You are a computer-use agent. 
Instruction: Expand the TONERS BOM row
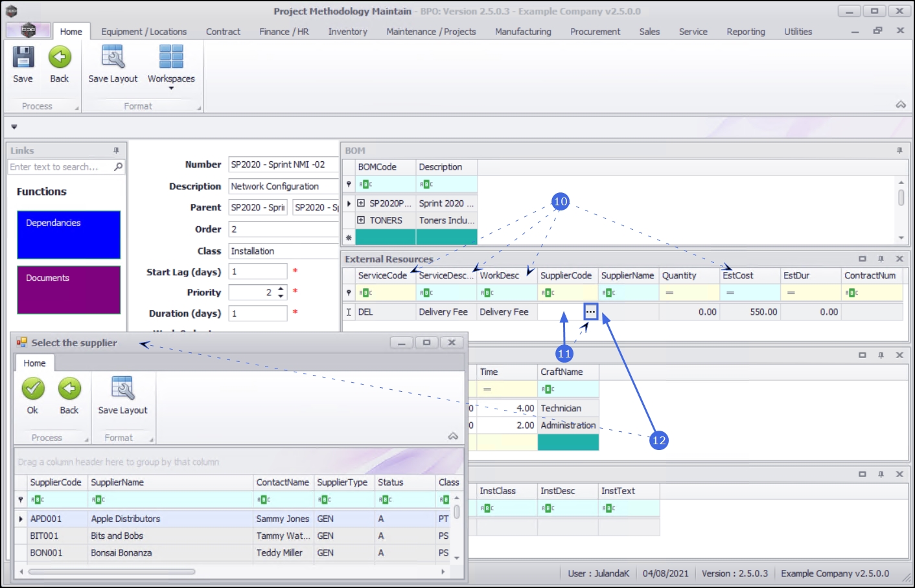pos(361,220)
